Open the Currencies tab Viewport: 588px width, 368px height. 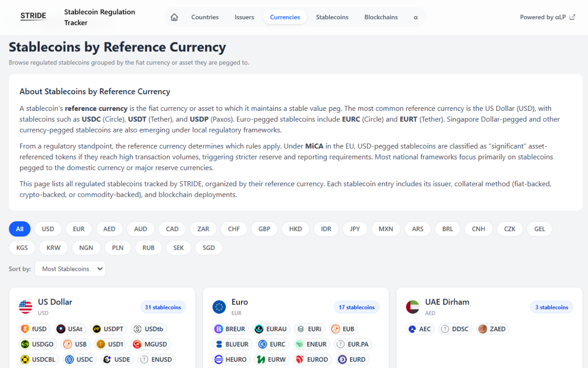point(285,17)
